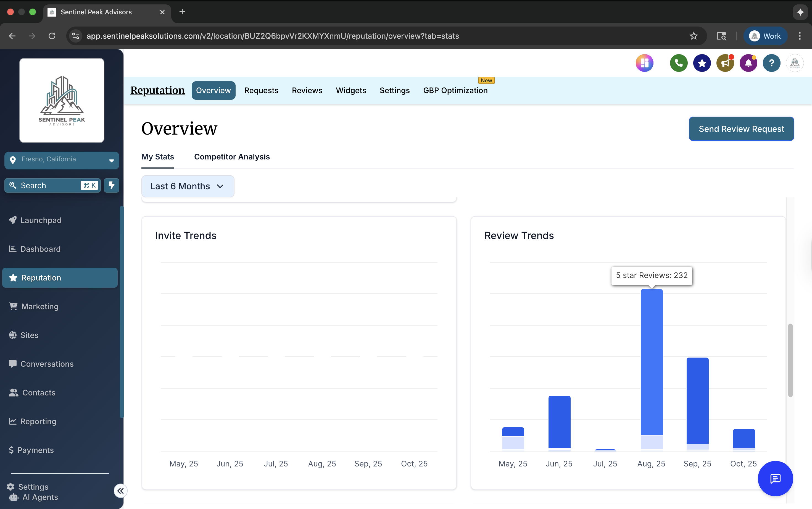
Task: Open Contacts in sidebar
Action: point(60,392)
